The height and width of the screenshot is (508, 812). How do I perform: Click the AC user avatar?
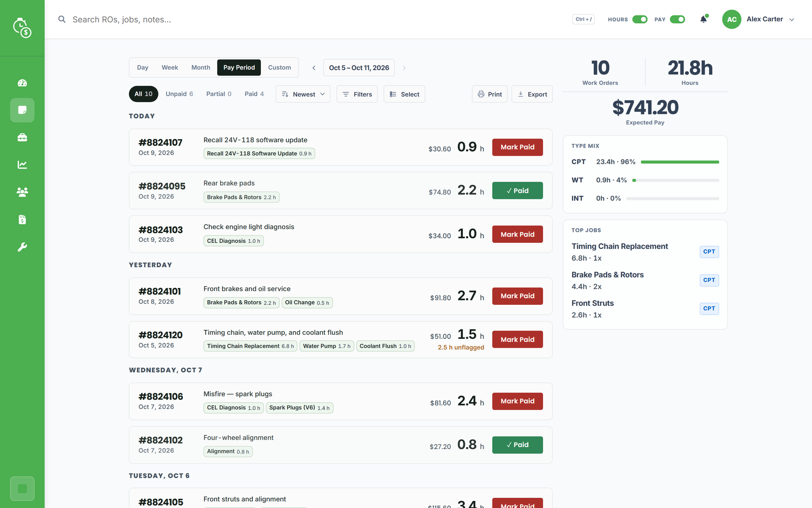tap(731, 19)
